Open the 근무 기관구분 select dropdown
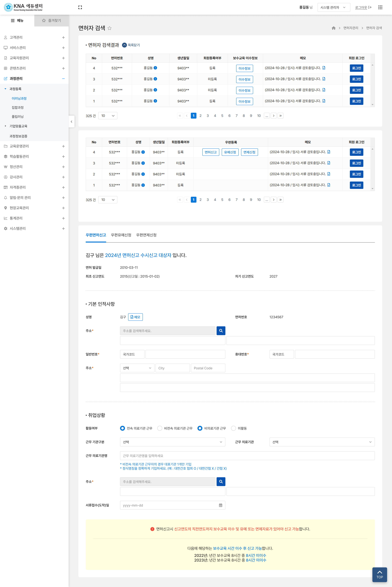This screenshot has height=587, width=392. (172, 442)
